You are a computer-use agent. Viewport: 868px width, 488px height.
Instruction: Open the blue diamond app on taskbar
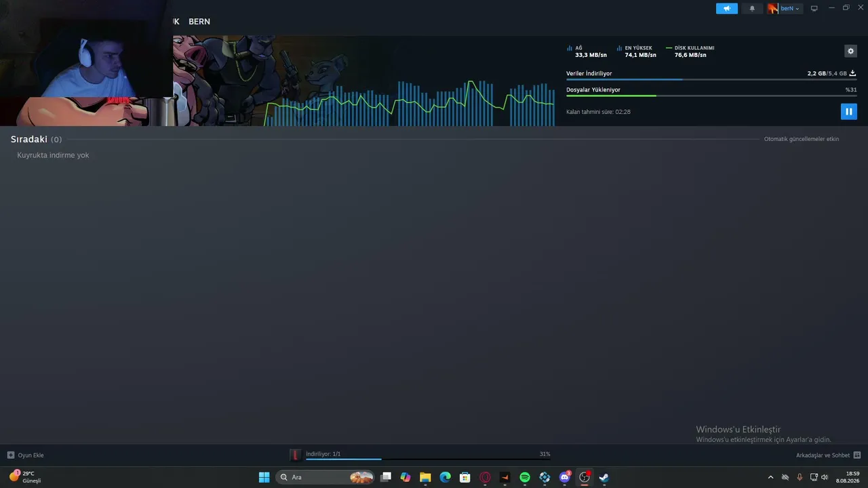(545, 477)
